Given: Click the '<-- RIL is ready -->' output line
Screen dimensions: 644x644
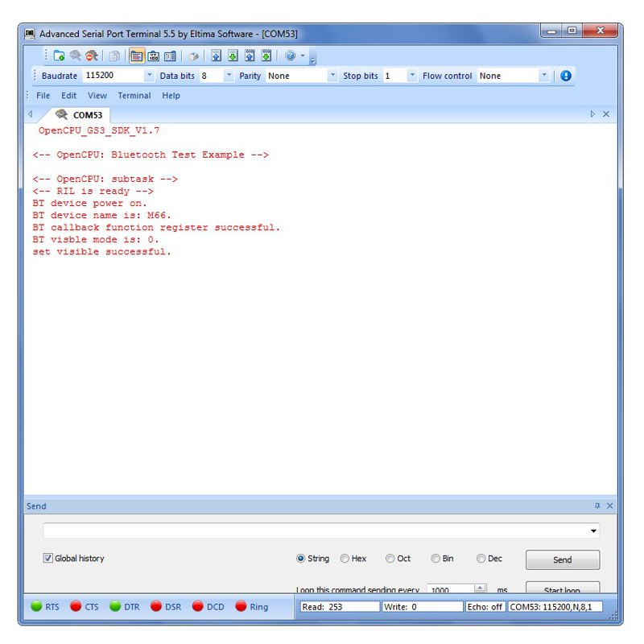Looking at the screenshot, I should tap(93, 191).
